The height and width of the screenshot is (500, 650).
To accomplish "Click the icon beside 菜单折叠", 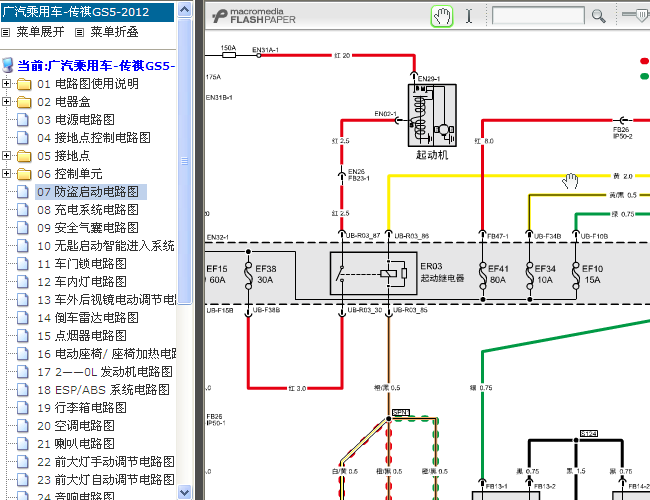I will click(x=80, y=32).
